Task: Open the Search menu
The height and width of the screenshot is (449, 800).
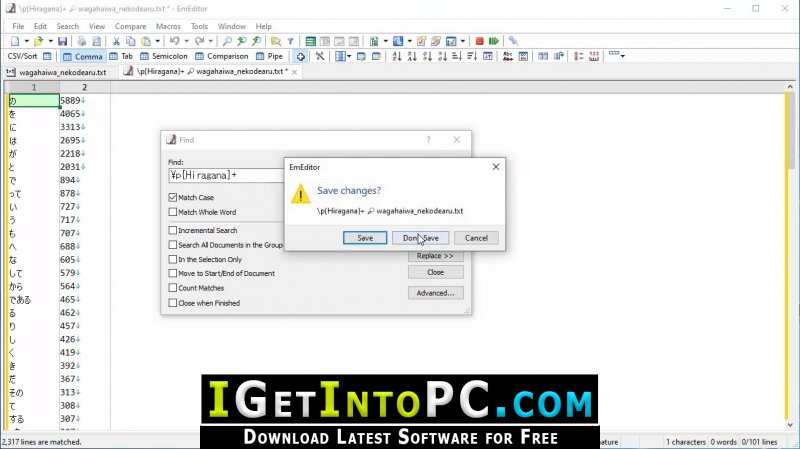Action: pyautogui.click(x=67, y=26)
